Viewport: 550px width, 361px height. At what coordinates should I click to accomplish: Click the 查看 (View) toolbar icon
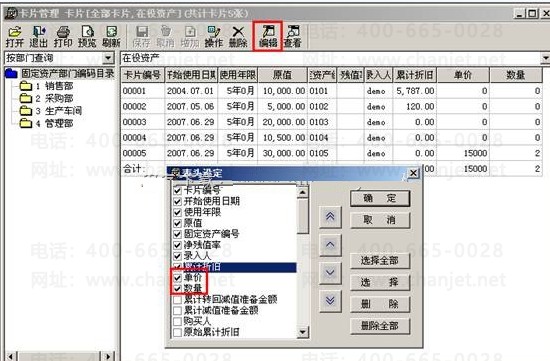pos(293,36)
